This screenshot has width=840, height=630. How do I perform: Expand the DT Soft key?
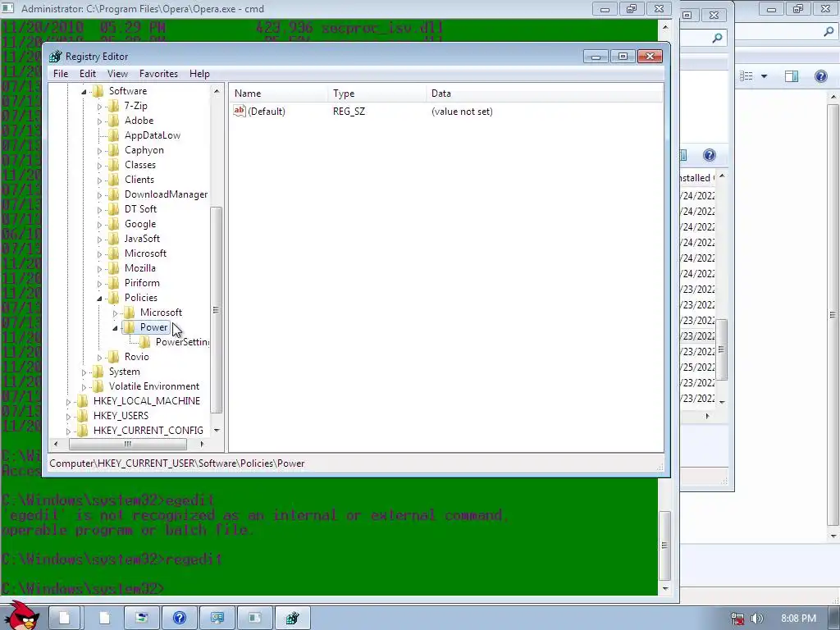point(99,209)
